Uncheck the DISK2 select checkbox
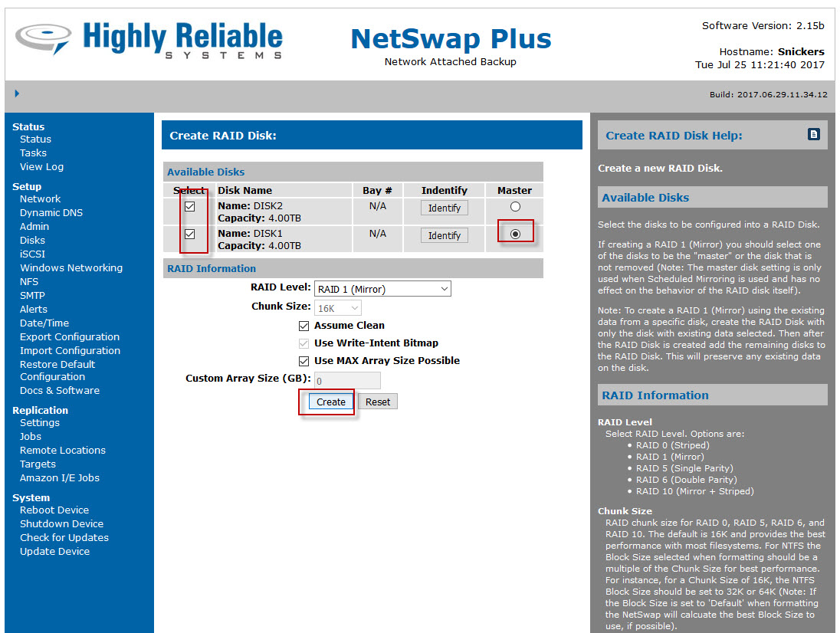Image resolution: width=840 pixels, height=633 pixels. pyautogui.click(x=189, y=207)
